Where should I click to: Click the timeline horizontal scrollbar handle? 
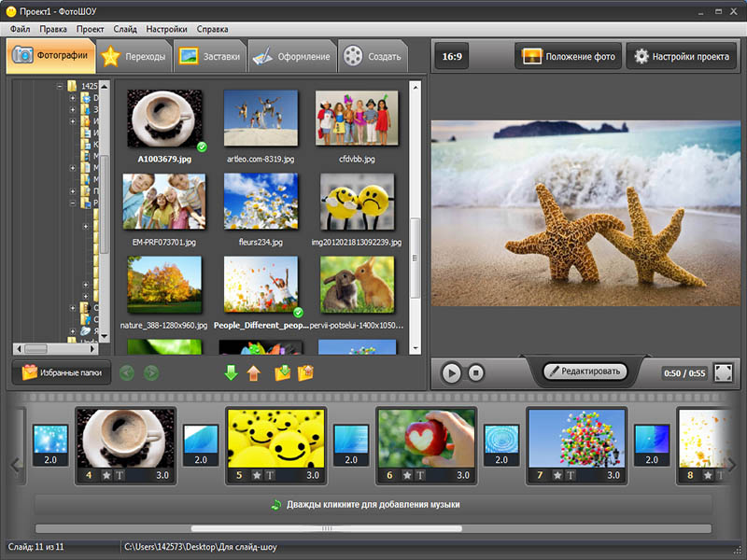(x=327, y=528)
